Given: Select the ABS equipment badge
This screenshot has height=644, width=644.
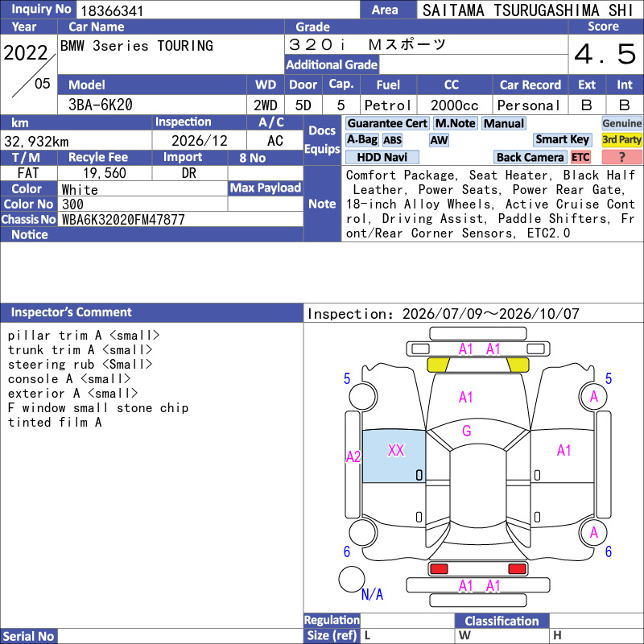Looking at the screenshot, I should point(392,140).
